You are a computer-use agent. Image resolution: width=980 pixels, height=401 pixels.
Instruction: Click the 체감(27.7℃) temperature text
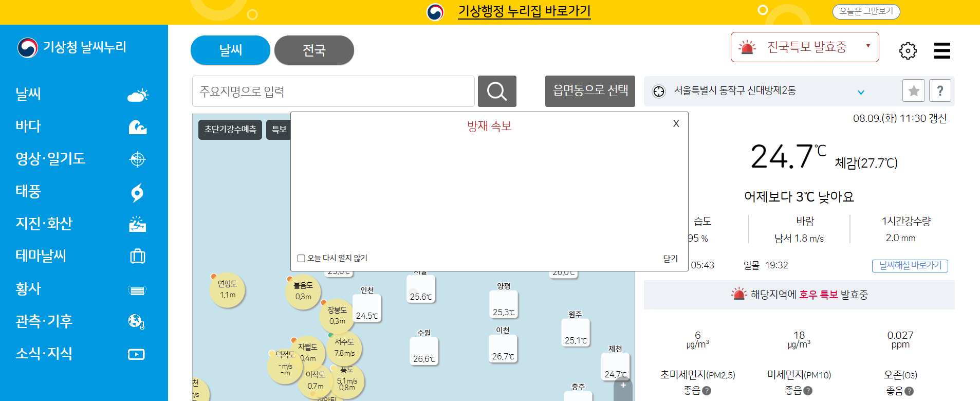click(x=866, y=163)
